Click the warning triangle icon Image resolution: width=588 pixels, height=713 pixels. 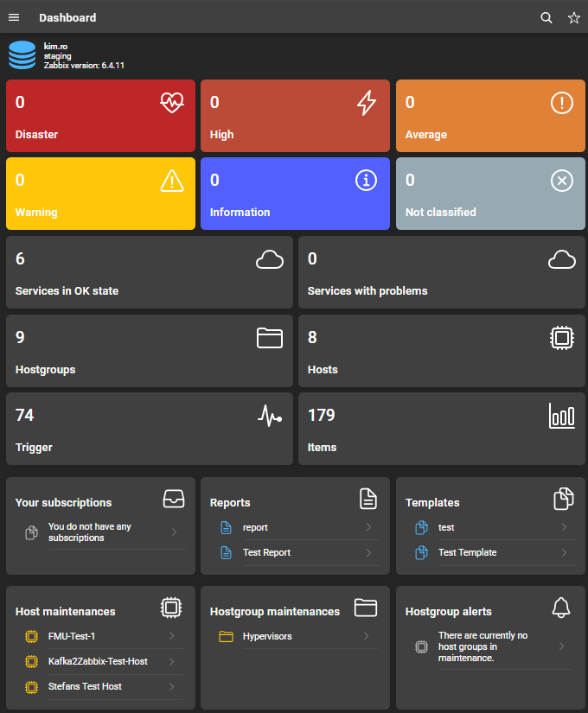point(172,181)
